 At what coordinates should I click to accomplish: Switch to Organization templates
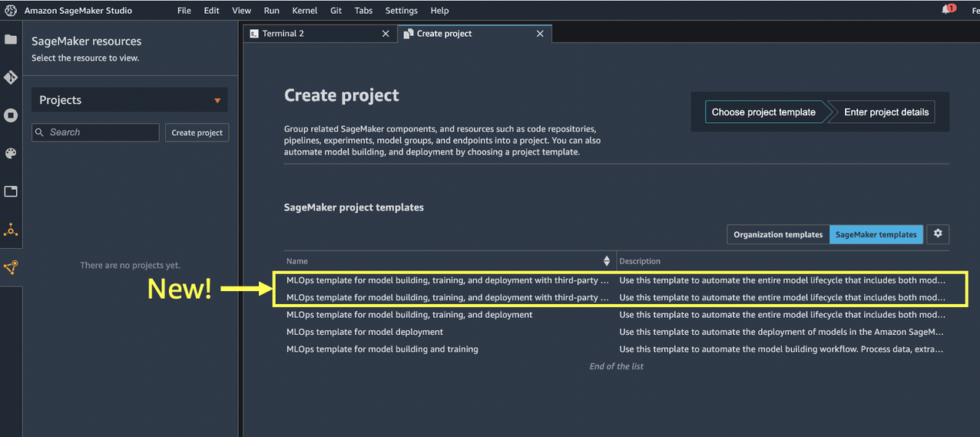coord(778,234)
